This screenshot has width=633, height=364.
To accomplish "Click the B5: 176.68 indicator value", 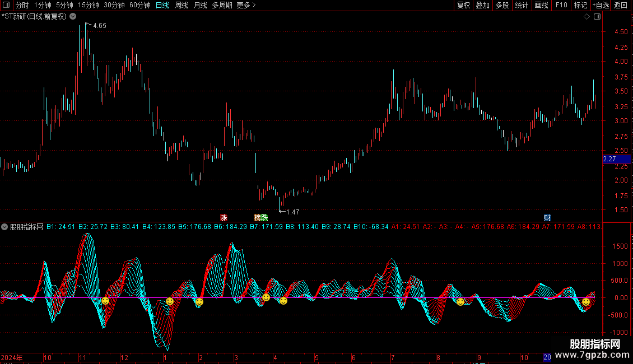I will click(194, 227).
